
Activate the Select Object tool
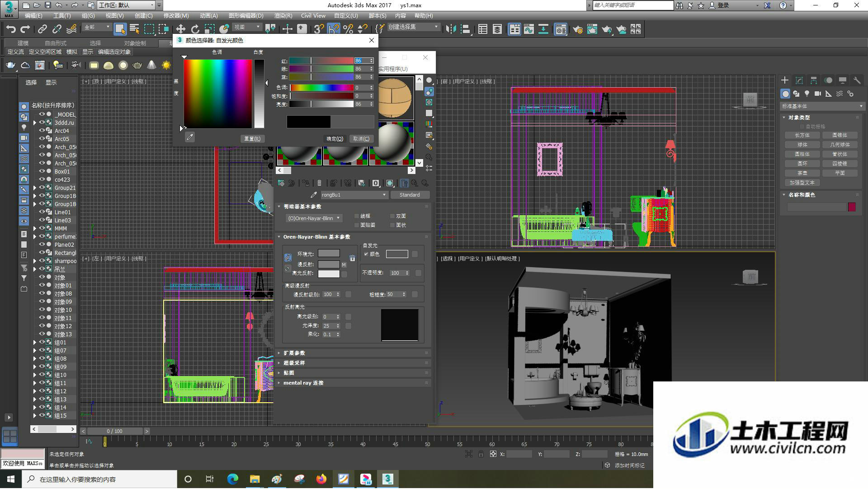(x=120, y=29)
